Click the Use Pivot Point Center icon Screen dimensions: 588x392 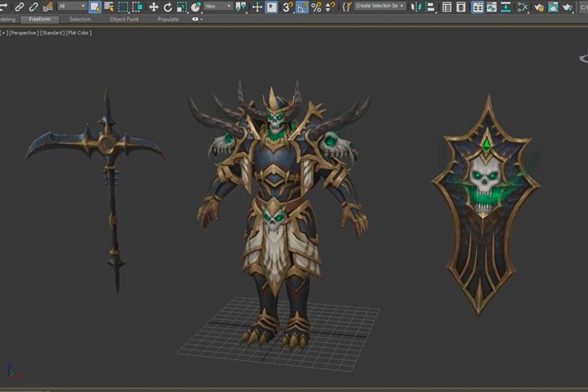click(x=240, y=7)
